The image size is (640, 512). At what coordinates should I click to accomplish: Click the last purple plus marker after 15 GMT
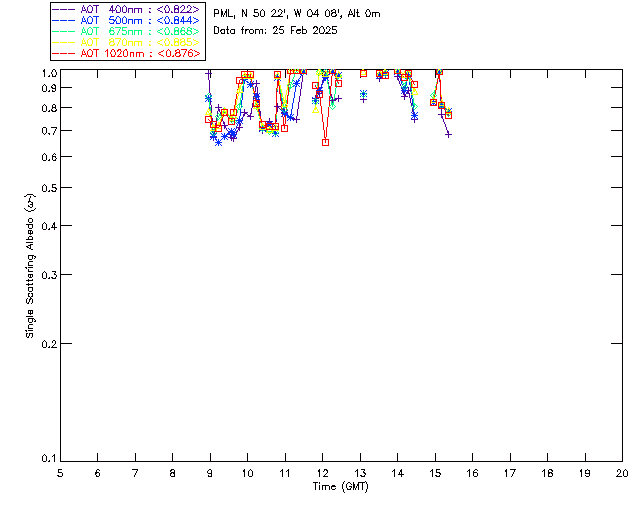point(449,134)
